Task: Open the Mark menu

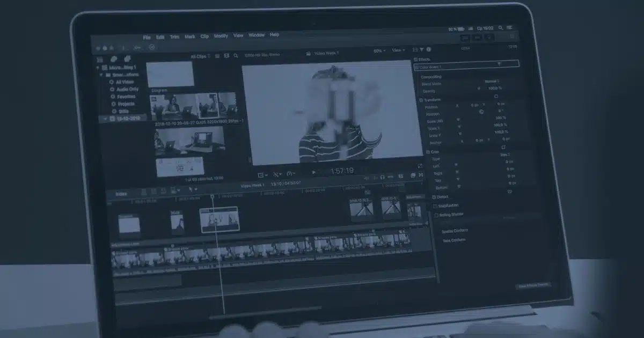Action: pyautogui.click(x=190, y=37)
